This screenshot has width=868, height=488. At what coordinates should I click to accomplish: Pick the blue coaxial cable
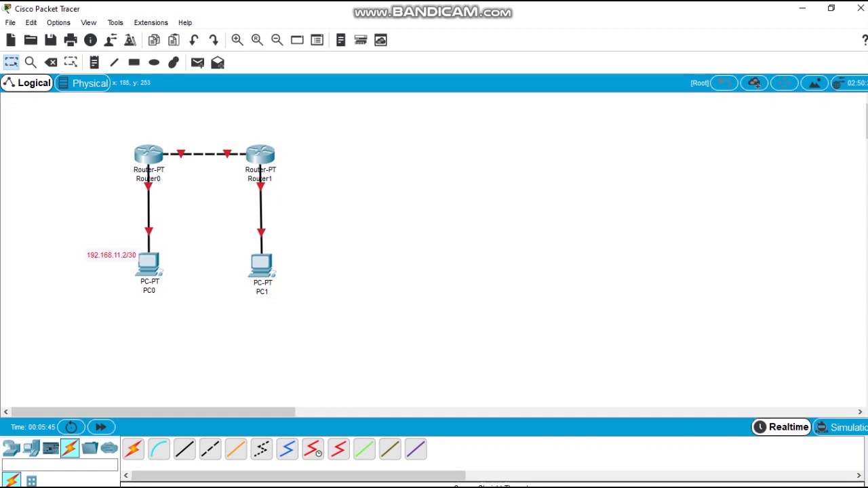pos(288,449)
